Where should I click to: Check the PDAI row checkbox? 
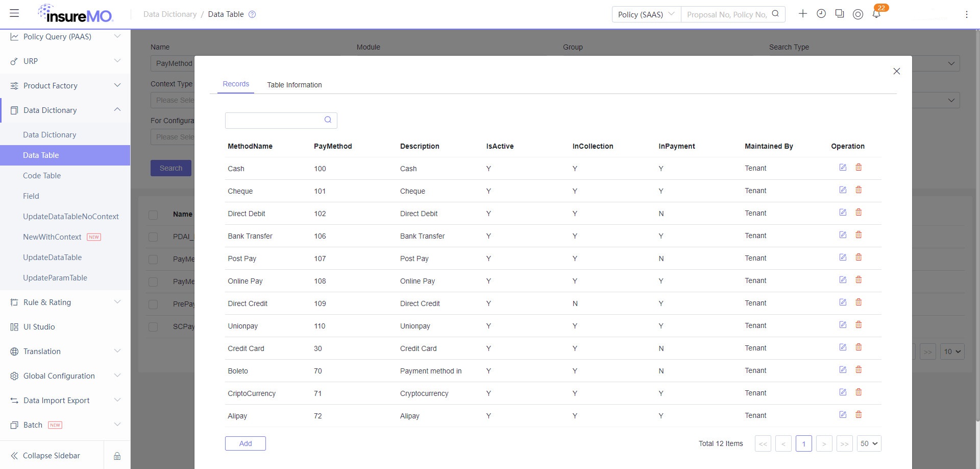[x=153, y=237]
